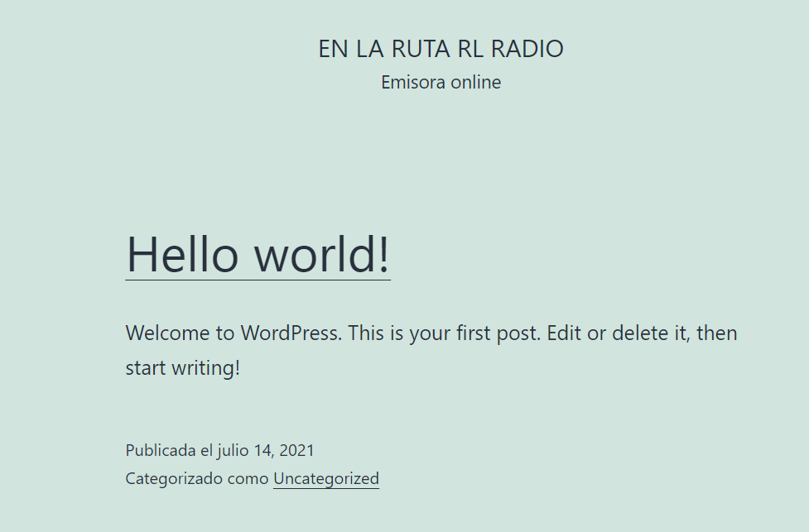Click the year "2021" in the post date
Image resolution: width=809 pixels, height=532 pixels.
coord(296,451)
